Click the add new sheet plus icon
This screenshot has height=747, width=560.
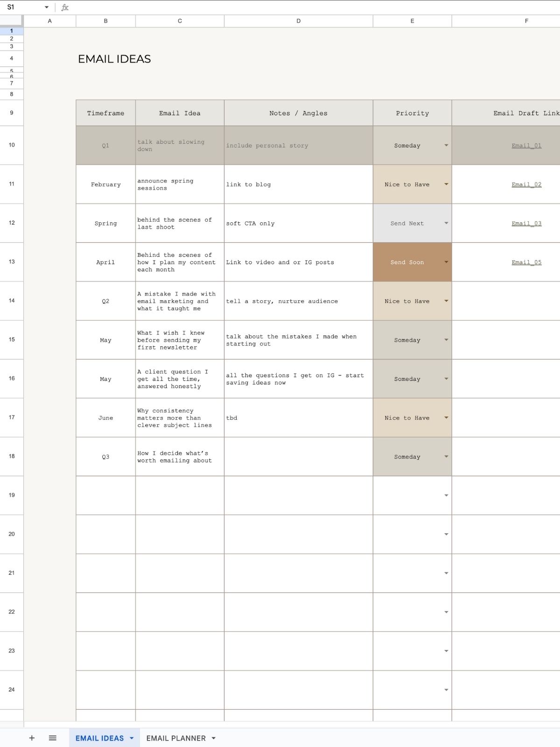pos(32,738)
